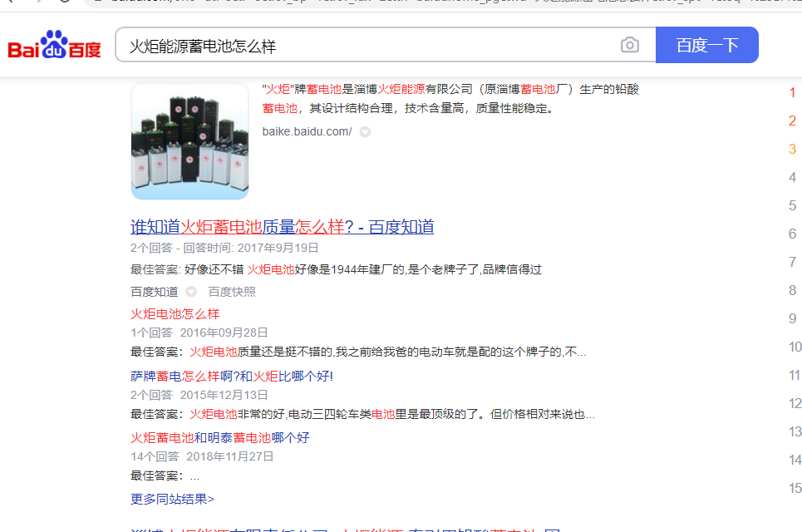Click hot-list rank number 8
This screenshot has height=532, width=802.
point(792,290)
